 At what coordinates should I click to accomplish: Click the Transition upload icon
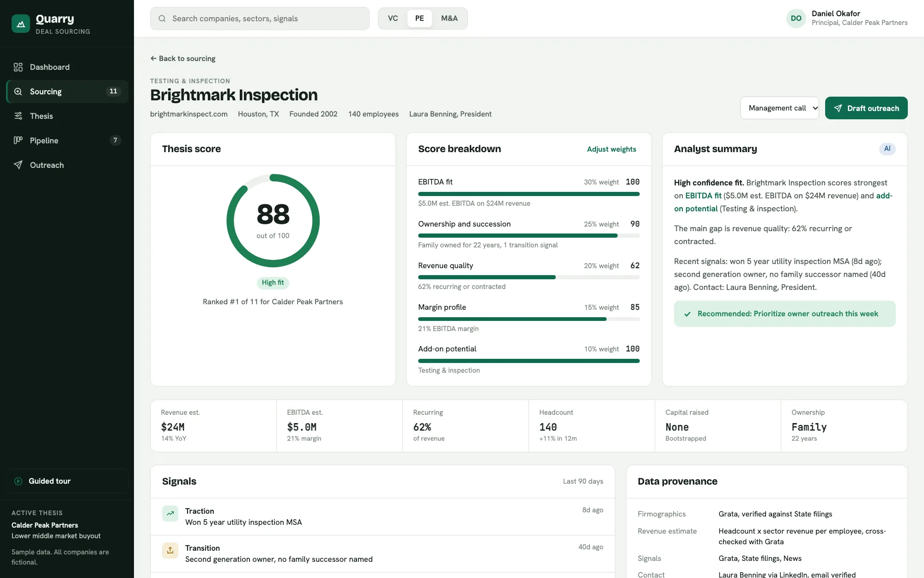[x=170, y=550]
